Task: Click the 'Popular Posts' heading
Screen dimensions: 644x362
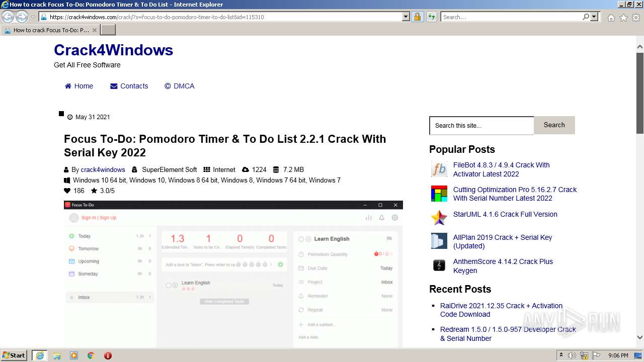Action: (x=462, y=149)
